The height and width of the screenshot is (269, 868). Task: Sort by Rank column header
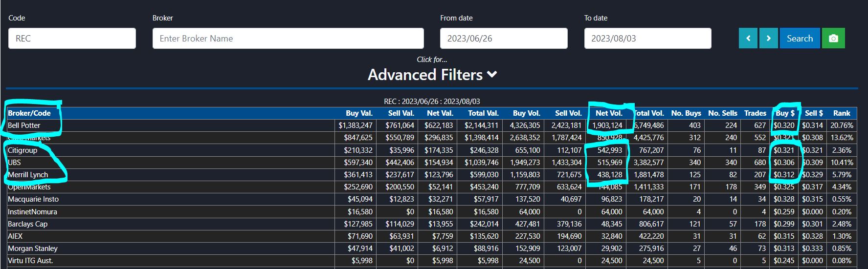[x=842, y=113]
